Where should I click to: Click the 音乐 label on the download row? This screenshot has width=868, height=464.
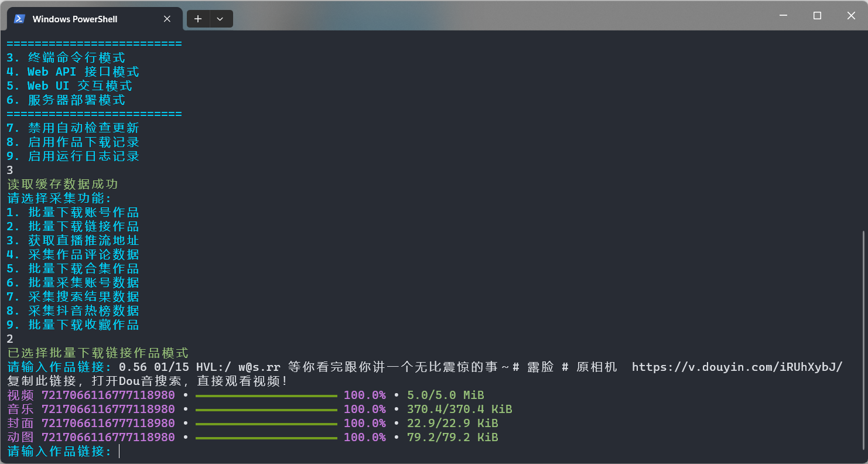click(x=20, y=410)
